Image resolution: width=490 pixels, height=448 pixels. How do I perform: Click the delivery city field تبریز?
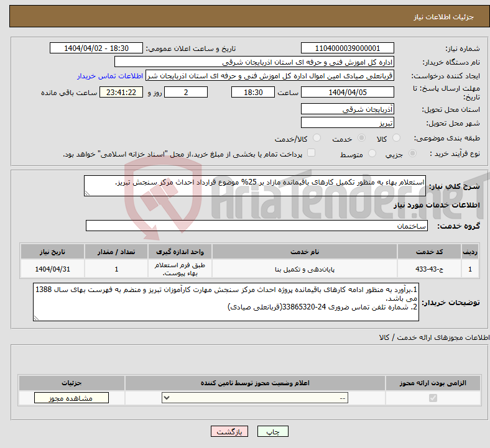(x=347, y=122)
